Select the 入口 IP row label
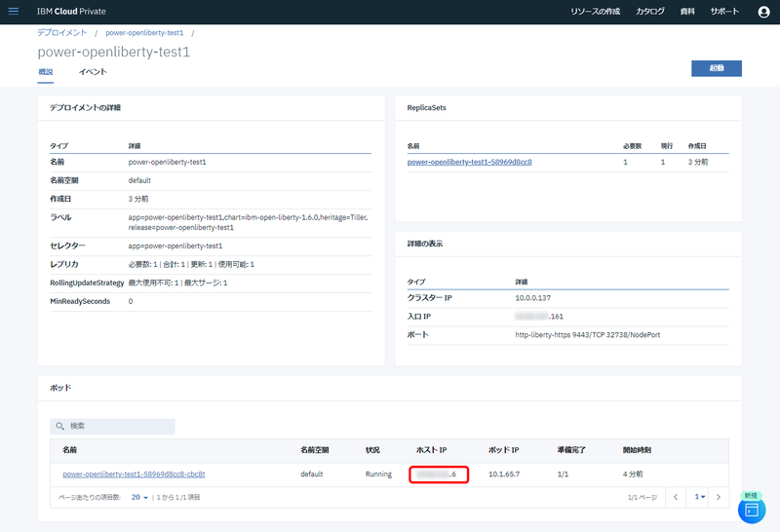This screenshot has width=780, height=532. [419, 317]
